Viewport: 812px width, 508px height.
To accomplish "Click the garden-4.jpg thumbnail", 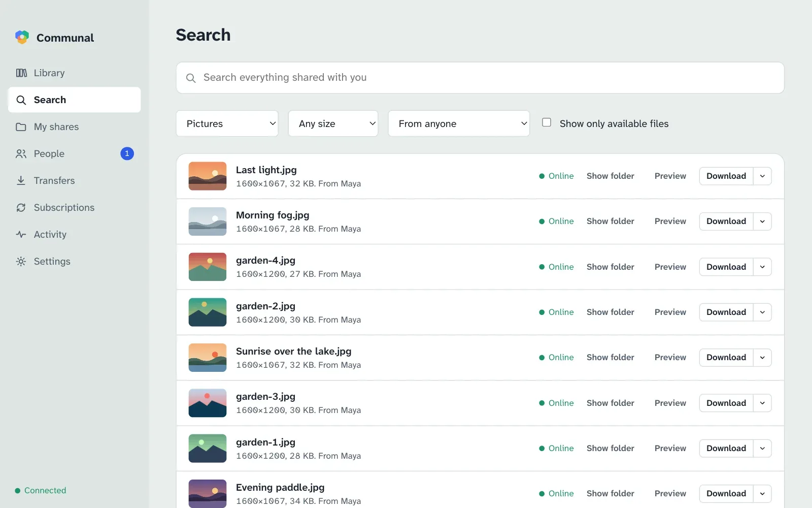I will click(208, 267).
